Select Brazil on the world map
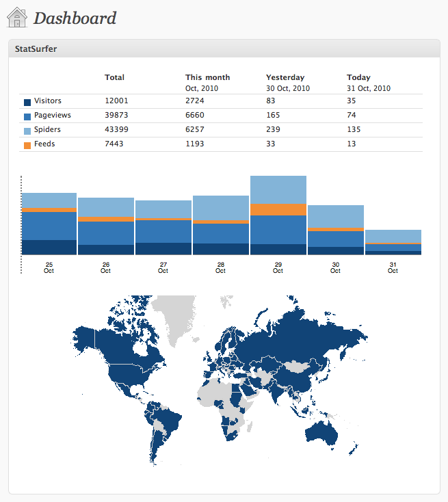The height and width of the screenshot is (502, 448). (x=166, y=419)
